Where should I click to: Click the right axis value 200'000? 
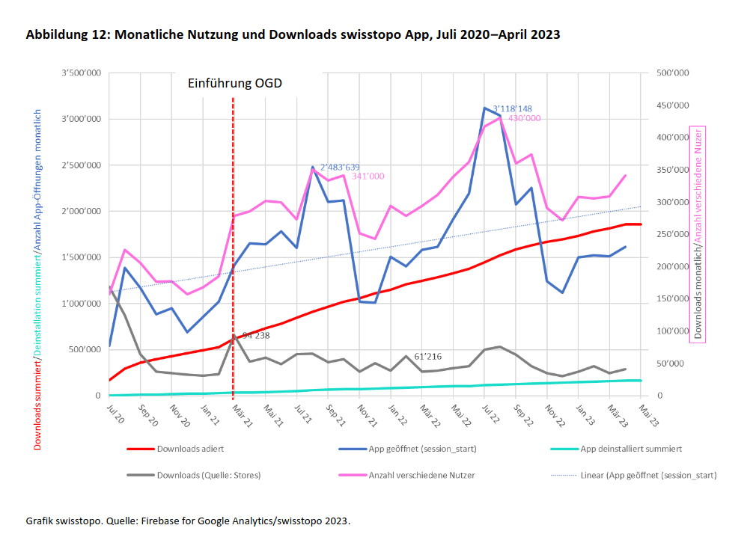[x=673, y=267]
